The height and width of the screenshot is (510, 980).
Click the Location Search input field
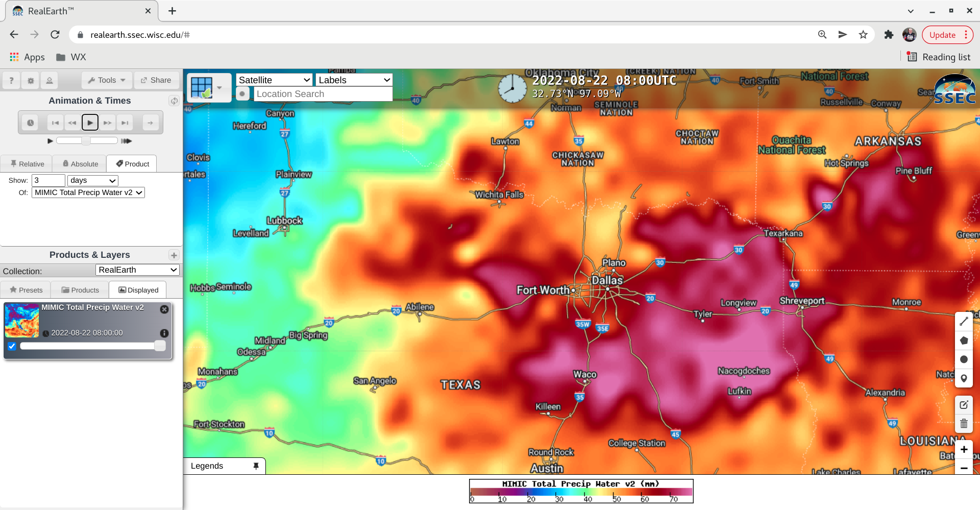point(323,94)
